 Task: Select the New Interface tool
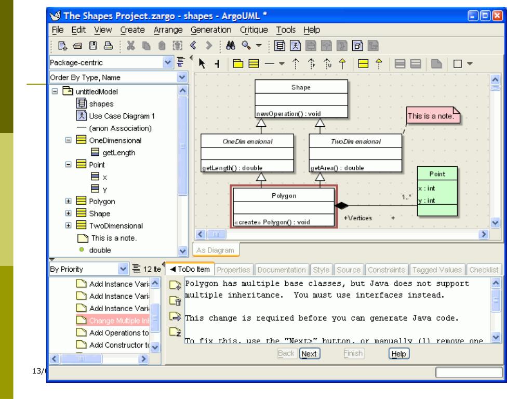click(363, 63)
